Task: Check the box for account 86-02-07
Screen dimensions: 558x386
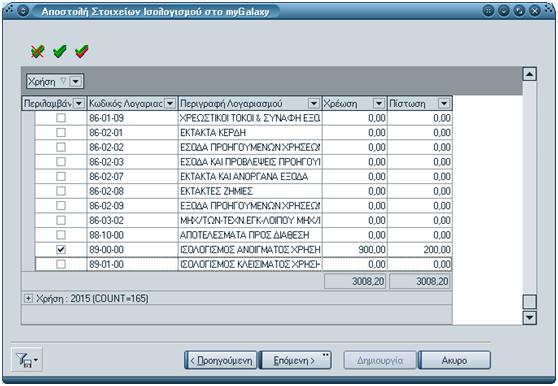Action: pos(61,176)
